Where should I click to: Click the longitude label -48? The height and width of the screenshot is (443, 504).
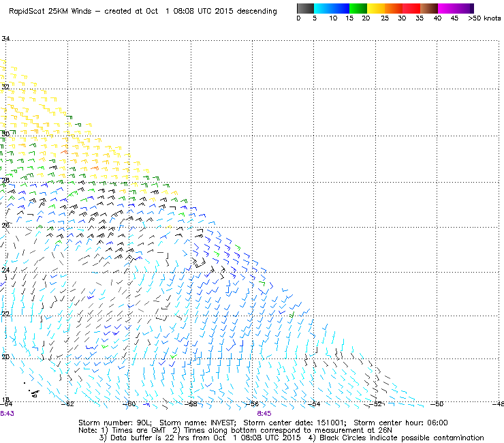coord(498,404)
